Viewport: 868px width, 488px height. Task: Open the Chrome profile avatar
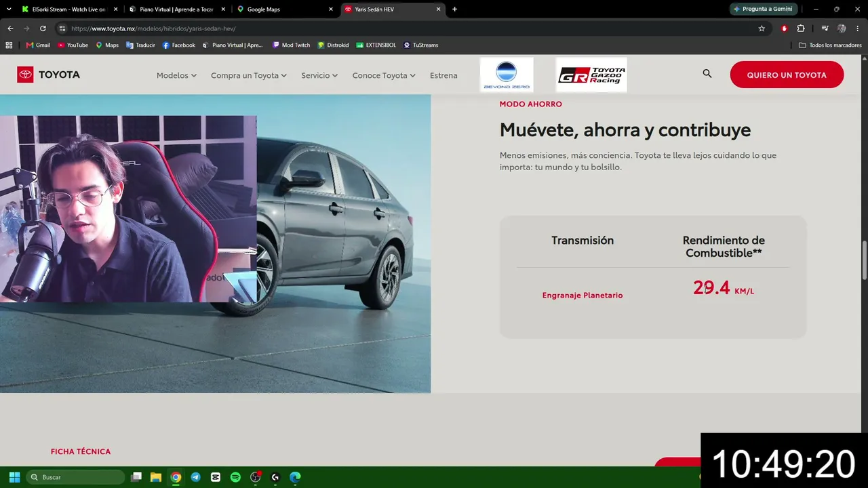coord(842,28)
